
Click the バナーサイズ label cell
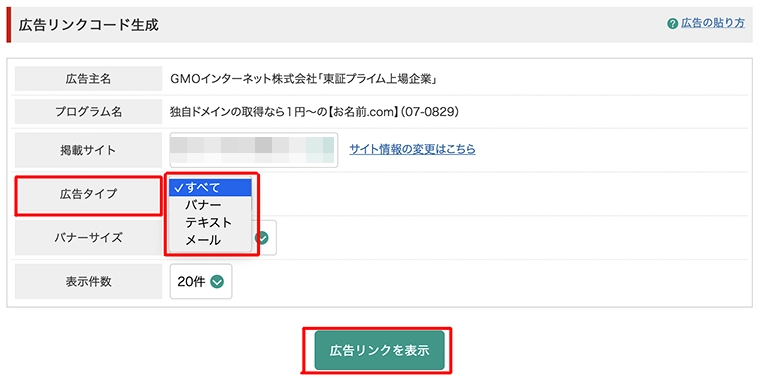[88, 237]
